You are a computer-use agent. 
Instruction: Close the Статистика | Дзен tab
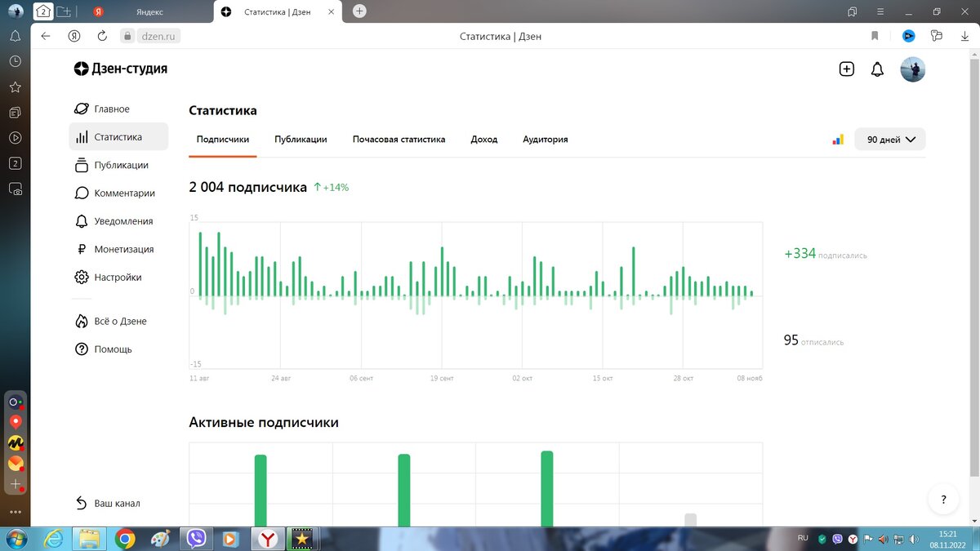point(330,12)
